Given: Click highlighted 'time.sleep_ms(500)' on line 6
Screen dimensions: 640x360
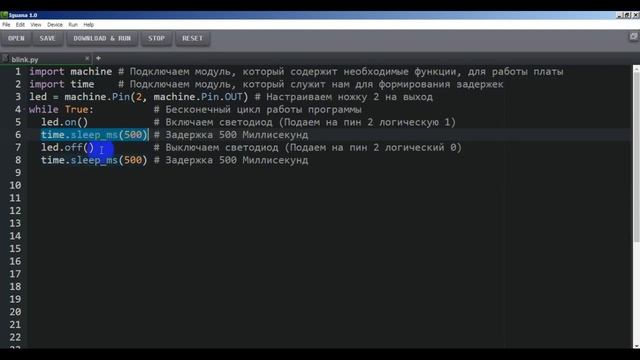Looking at the screenshot, I should (94, 135).
